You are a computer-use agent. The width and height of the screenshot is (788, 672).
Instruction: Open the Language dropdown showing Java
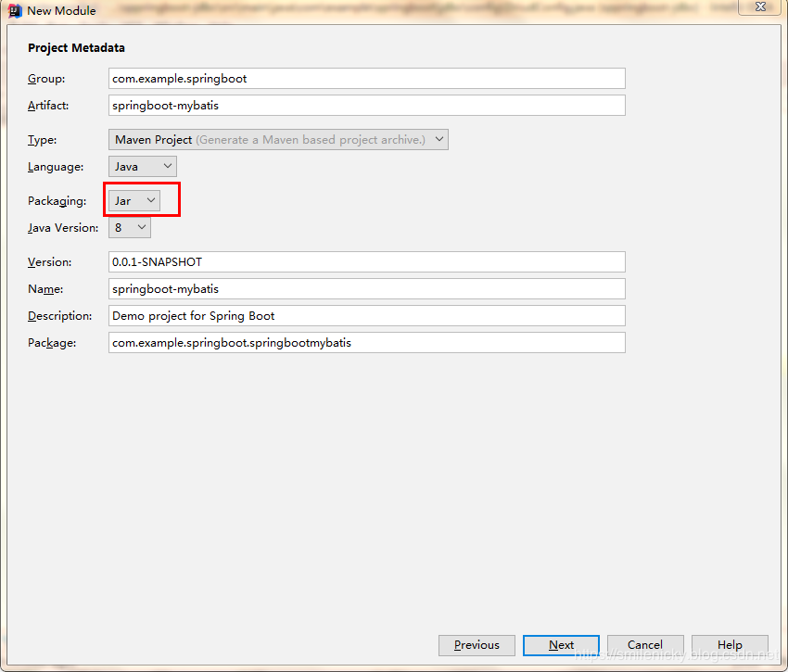tap(143, 166)
